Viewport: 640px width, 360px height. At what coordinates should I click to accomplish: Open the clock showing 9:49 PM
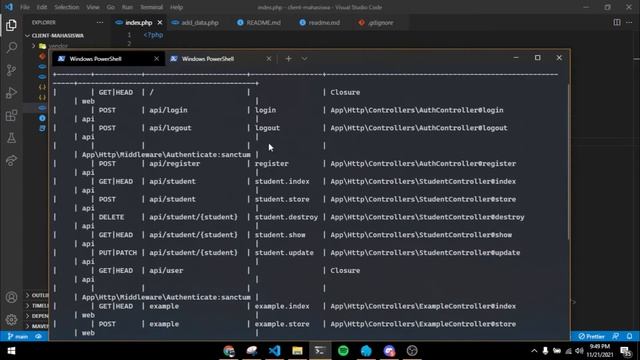coord(600,351)
